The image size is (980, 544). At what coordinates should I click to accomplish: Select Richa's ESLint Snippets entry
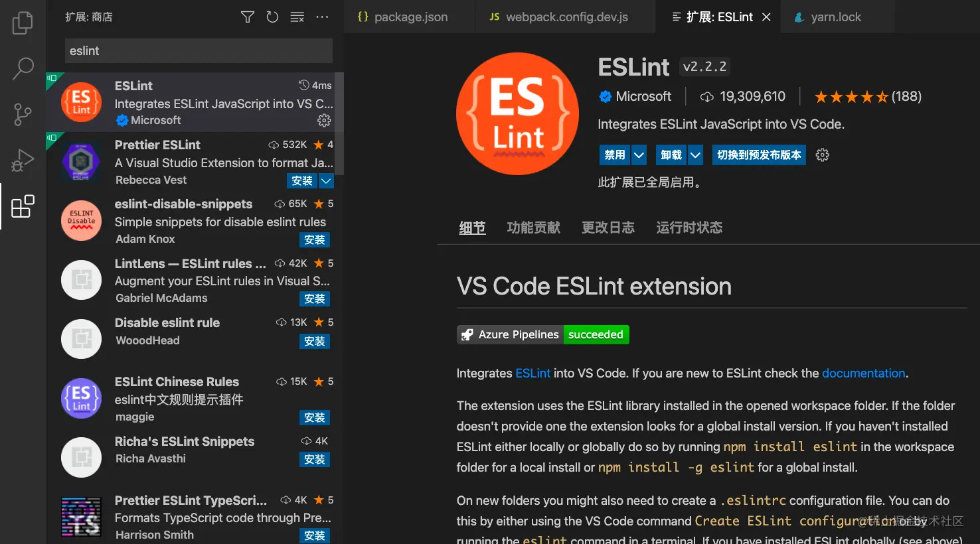(x=194, y=458)
